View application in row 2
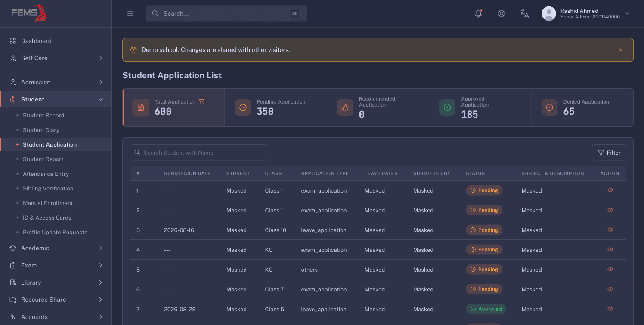 (x=610, y=210)
